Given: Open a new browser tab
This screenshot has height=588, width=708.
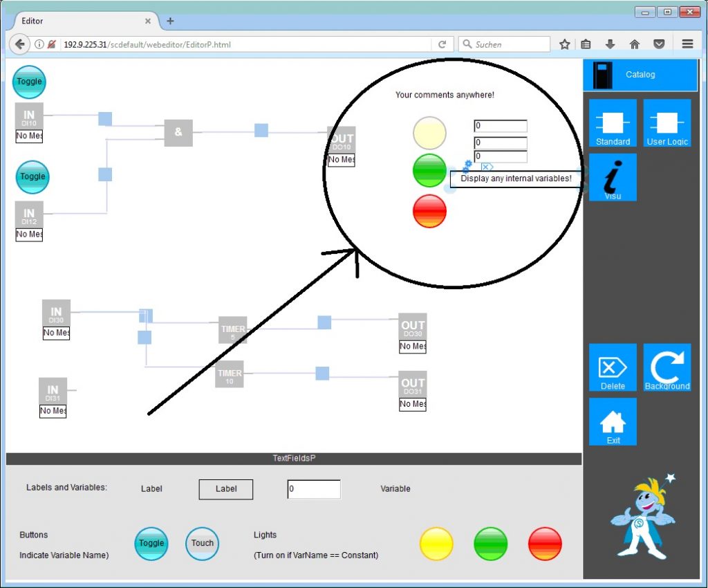Looking at the screenshot, I should pos(170,21).
